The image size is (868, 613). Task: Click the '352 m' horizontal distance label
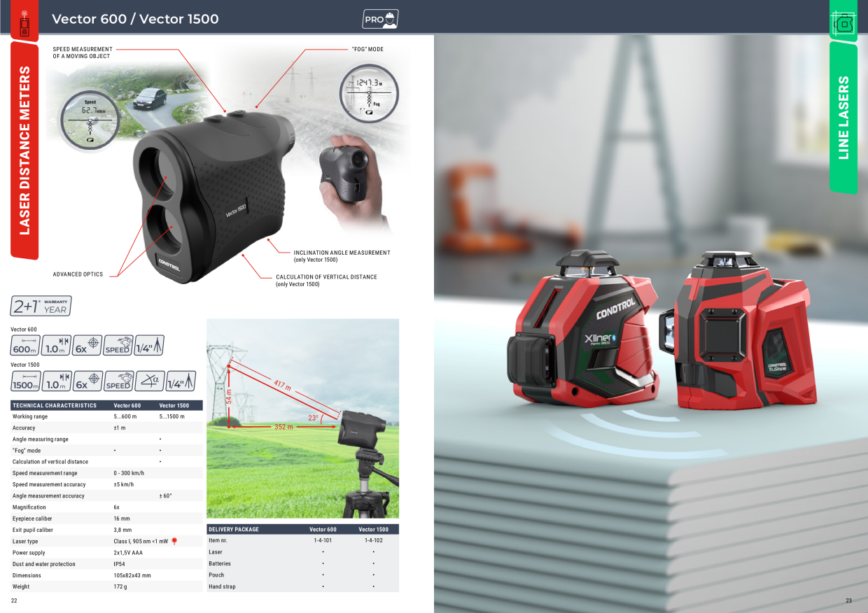pos(283,427)
